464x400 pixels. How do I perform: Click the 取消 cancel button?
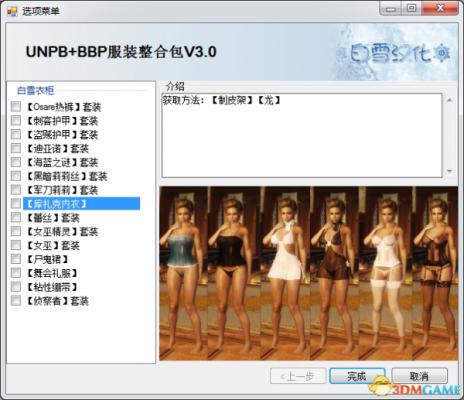coord(419,376)
